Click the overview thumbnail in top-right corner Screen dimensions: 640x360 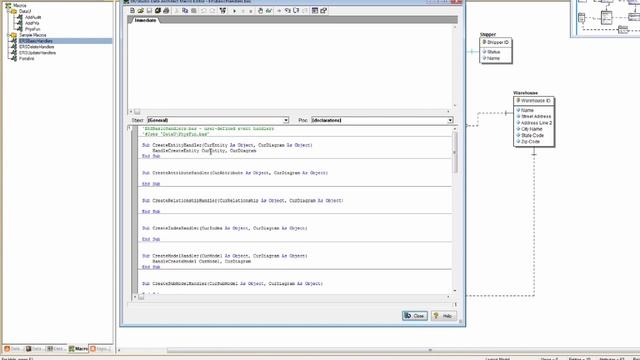(606, 18)
